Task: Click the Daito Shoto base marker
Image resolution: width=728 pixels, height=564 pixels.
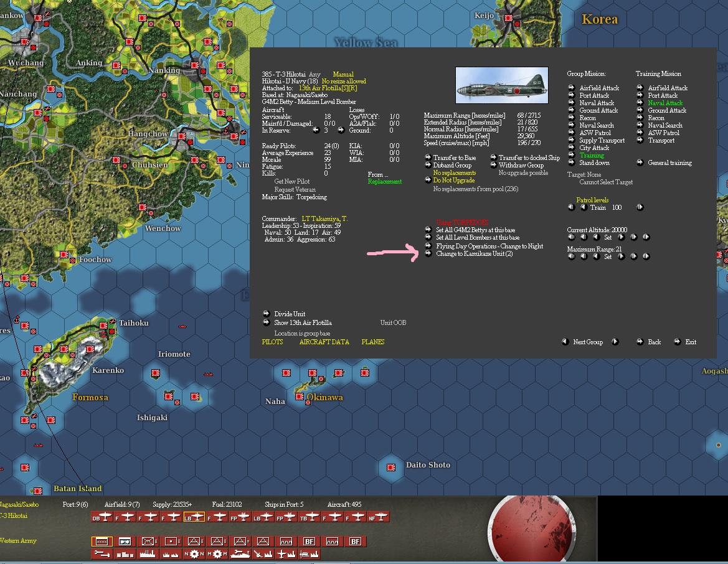Action: (x=391, y=468)
